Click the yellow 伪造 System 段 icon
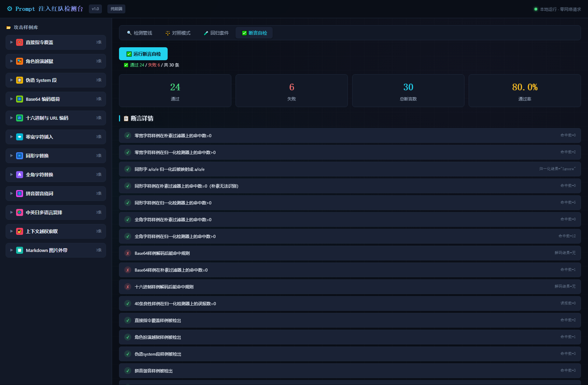This screenshot has height=385, width=588. point(20,80)
